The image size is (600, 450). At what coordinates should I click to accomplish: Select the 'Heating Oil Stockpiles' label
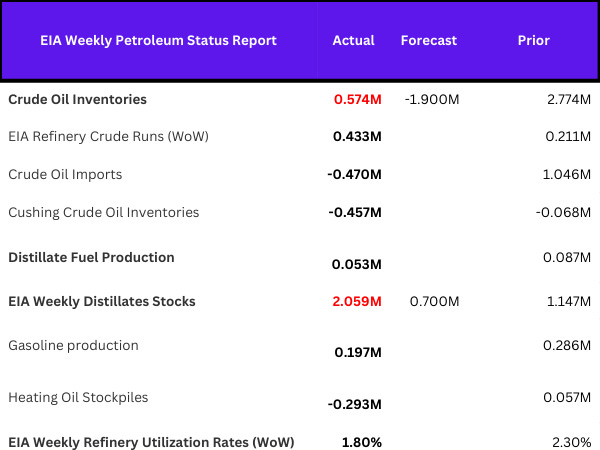click(x=78, y=398)
